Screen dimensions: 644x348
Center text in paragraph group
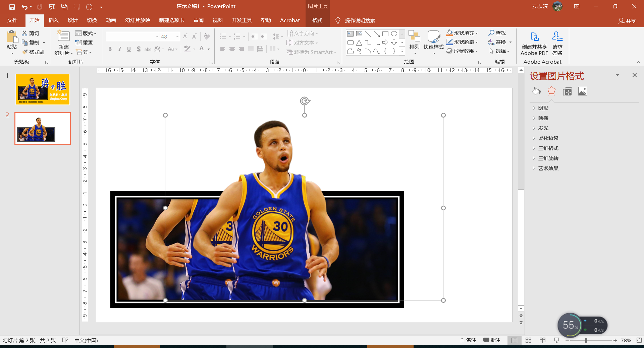pos(232,49)
